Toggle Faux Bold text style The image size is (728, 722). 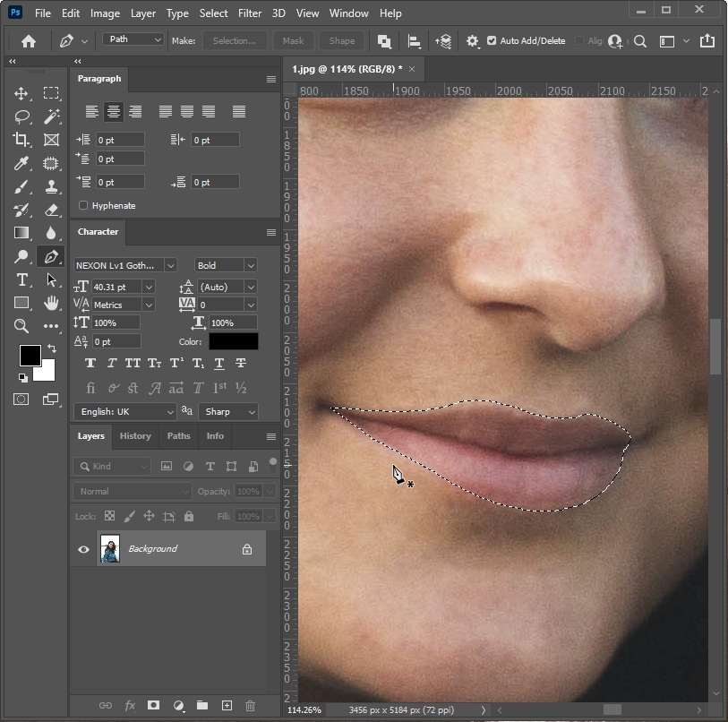(x=90, y=364)
